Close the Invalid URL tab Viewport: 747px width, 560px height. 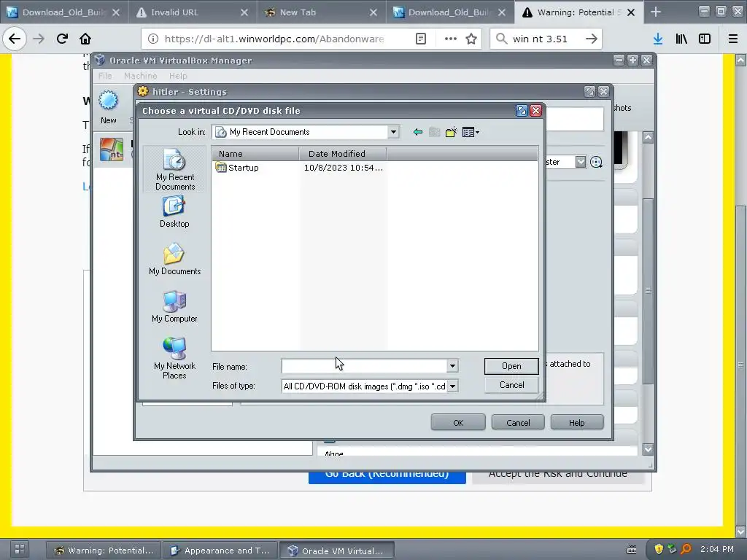[244, 12]
